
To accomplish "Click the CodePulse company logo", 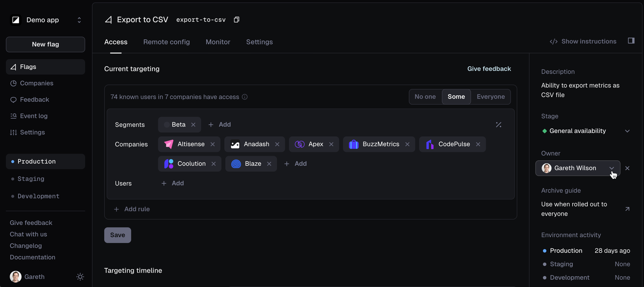I will point(430,144).
